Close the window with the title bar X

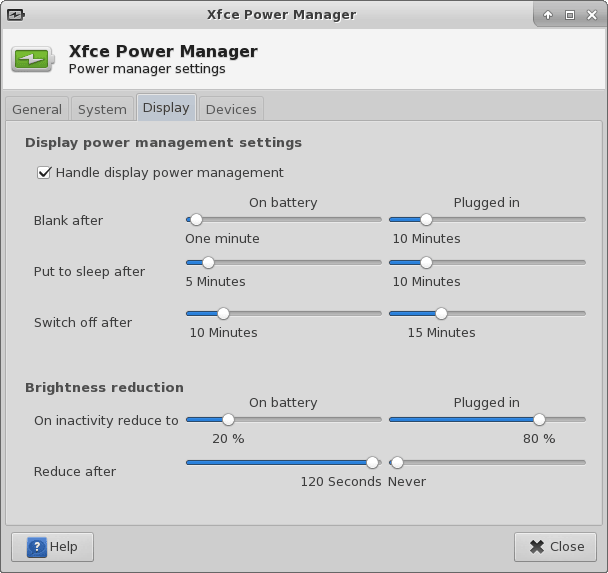pos(591,15)
